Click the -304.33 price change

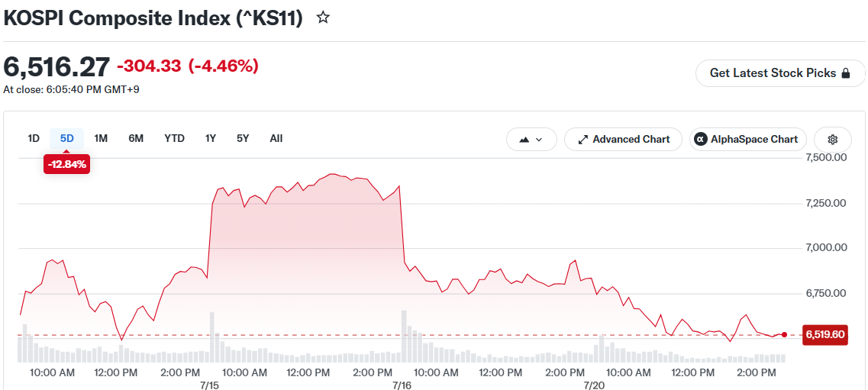pos(149,66)
